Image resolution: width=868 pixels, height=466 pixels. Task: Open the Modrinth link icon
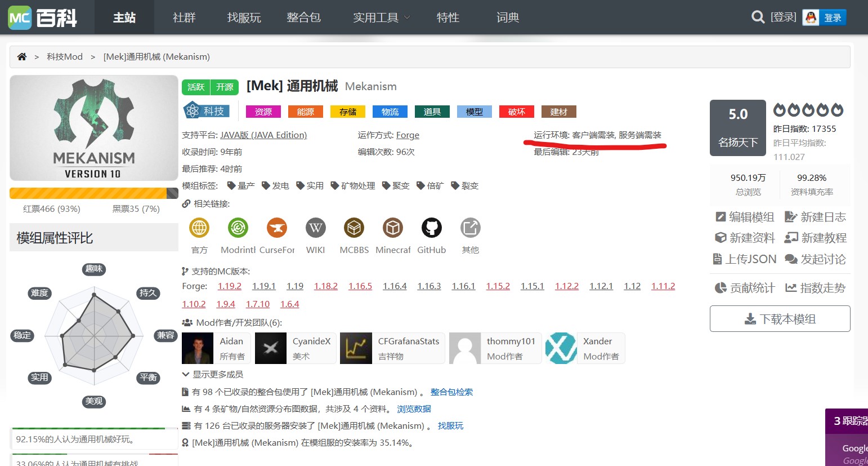pyautogui.click(x=238, y=228)
